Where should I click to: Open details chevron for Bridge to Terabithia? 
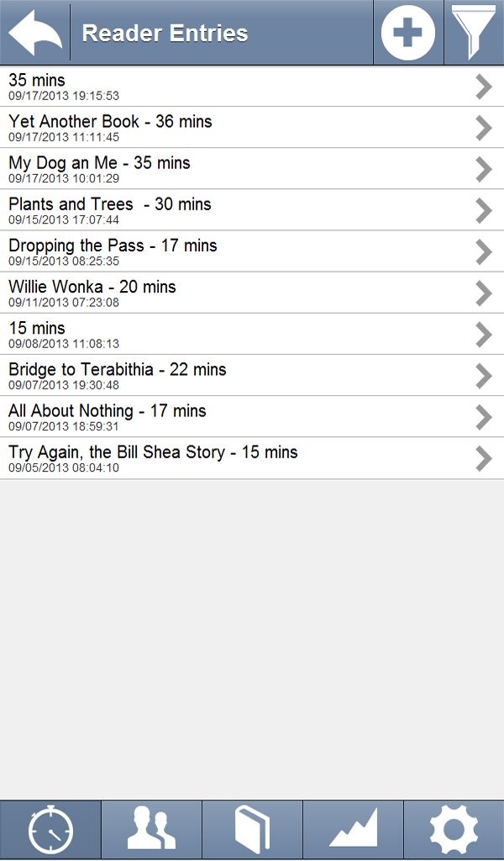click(x=483, y=376)
